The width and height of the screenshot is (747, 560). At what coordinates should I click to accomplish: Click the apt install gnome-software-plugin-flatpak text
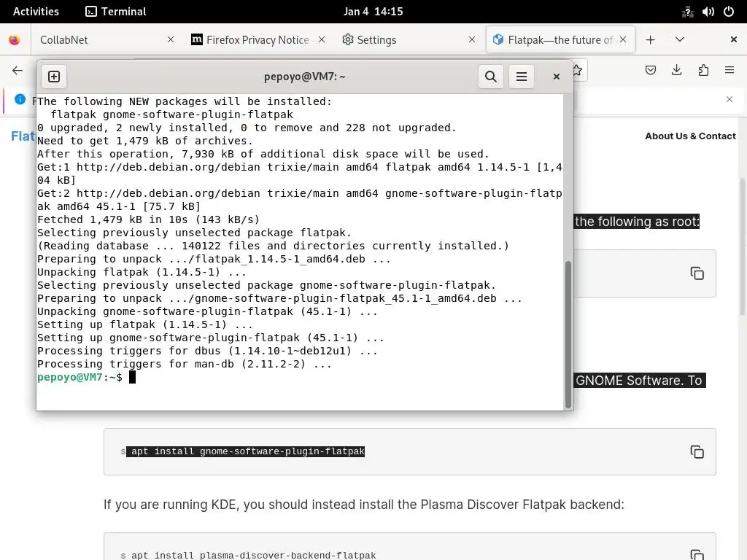pyautogui.click(x=248, y=451)
